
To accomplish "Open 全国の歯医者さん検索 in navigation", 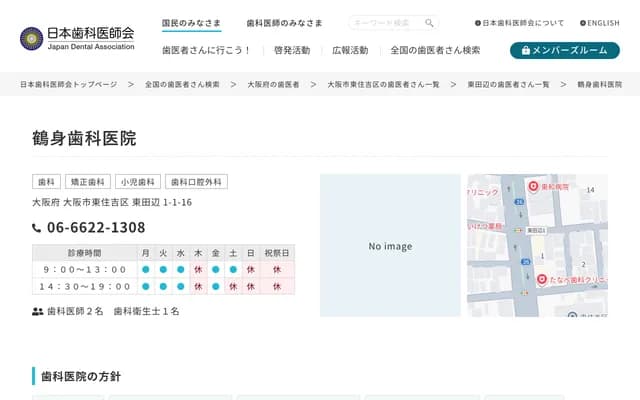I will pyautogui.click(x=435, y=50).
